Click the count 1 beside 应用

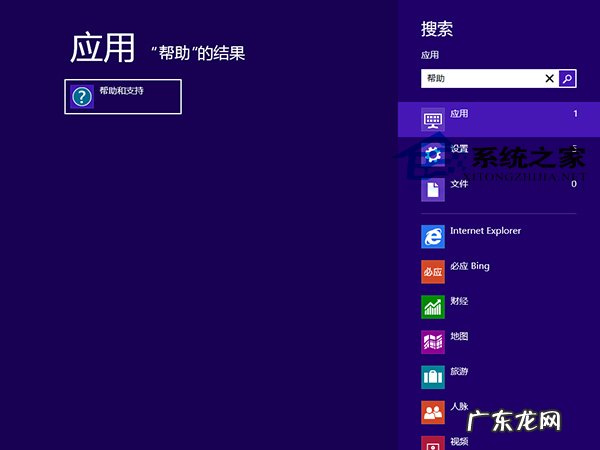575,114
